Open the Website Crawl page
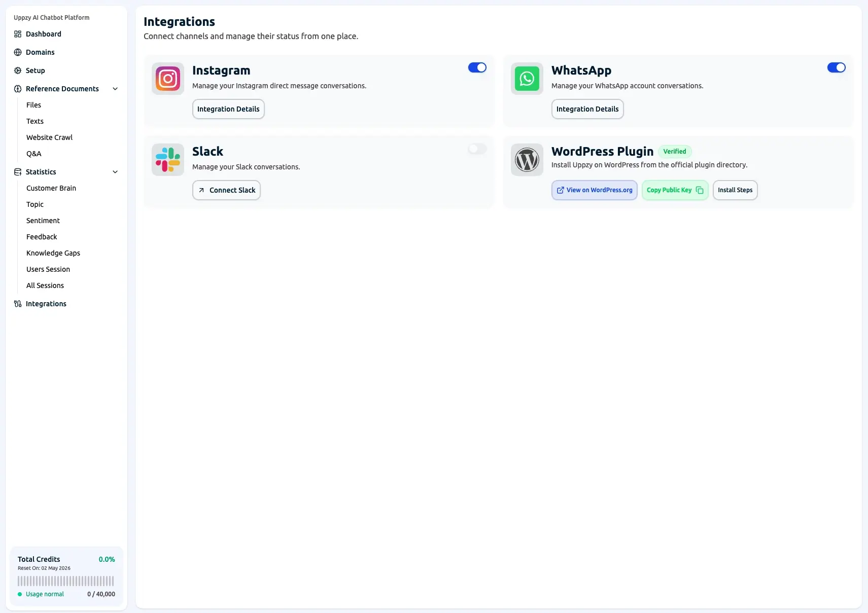Image resolution: width=868 pixels, height=613 pixels. (x=49, y=137)
